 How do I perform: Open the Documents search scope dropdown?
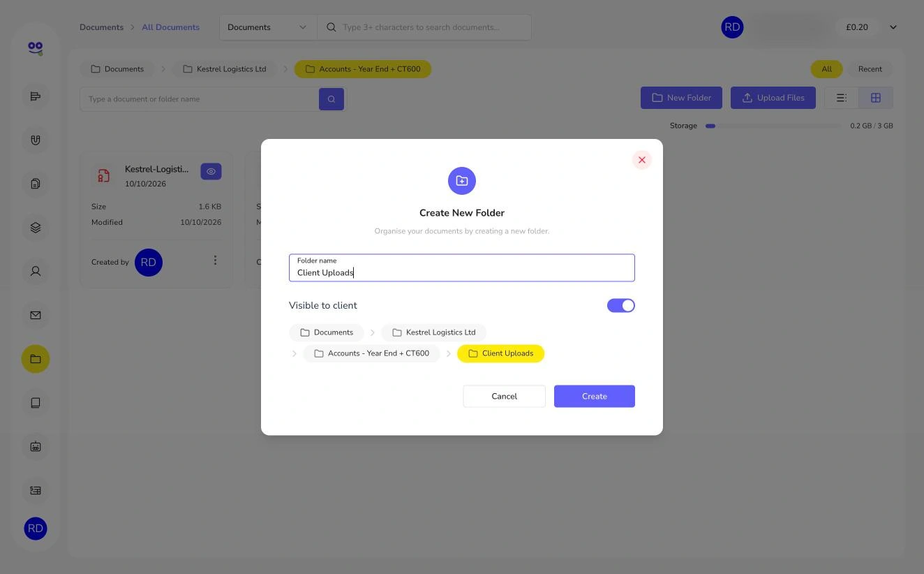(x=268, y=27)
